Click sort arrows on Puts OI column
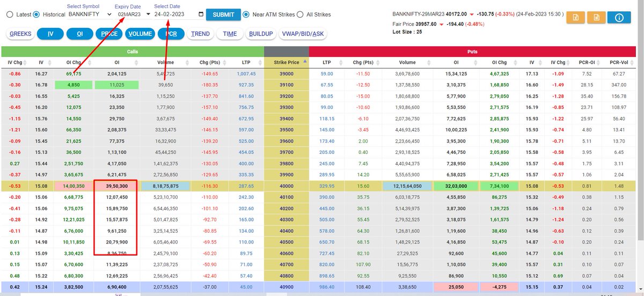The image size is (644, 296). [x=477, y=62]
